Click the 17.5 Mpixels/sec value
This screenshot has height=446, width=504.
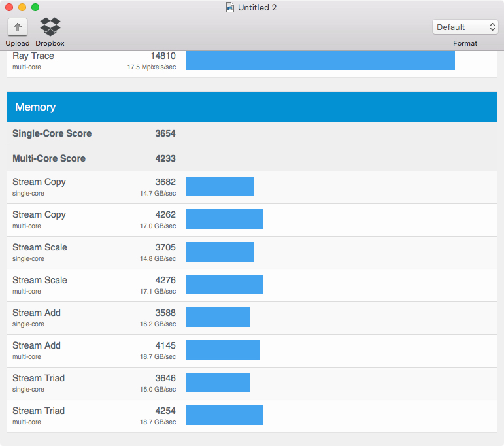(152, 67)
